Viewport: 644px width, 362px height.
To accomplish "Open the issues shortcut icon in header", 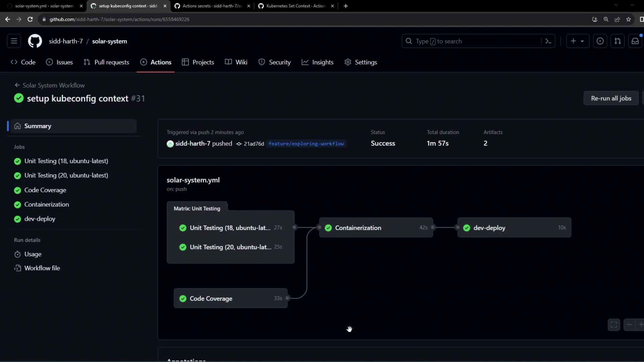I will 600,41.
